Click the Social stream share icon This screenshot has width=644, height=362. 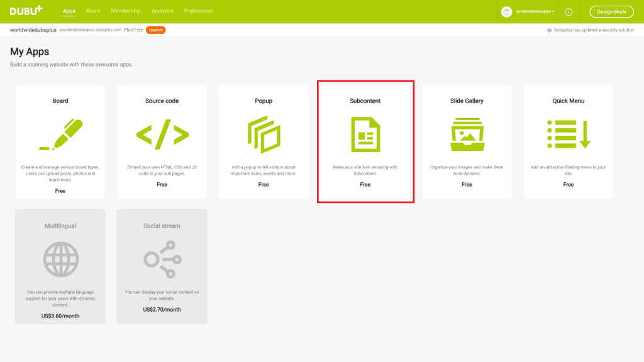[162, 260]
